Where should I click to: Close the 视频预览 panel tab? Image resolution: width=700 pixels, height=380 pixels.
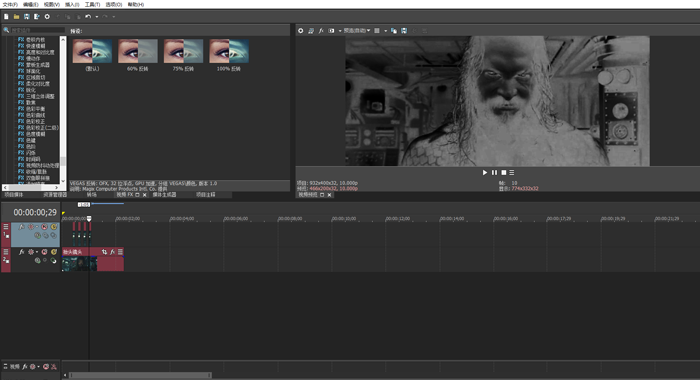329,195
